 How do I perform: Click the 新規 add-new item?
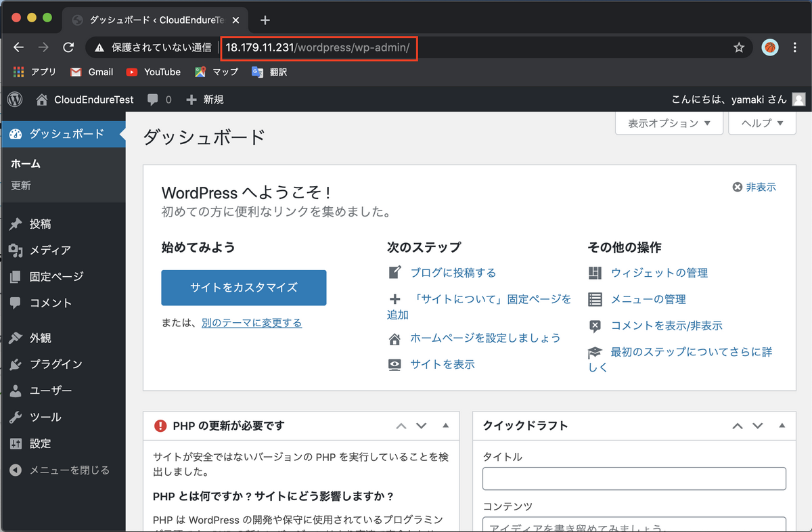click(205, 99)
